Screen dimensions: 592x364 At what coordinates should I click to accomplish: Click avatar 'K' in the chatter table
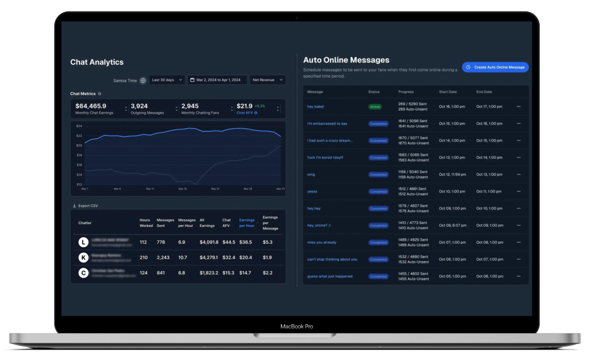tap(84, 258)
